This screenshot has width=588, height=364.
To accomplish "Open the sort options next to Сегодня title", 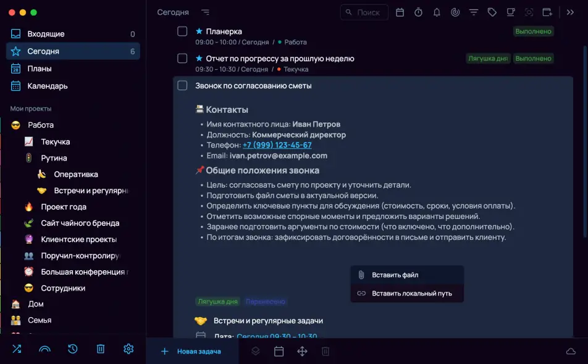I will [x=205, y=12].
